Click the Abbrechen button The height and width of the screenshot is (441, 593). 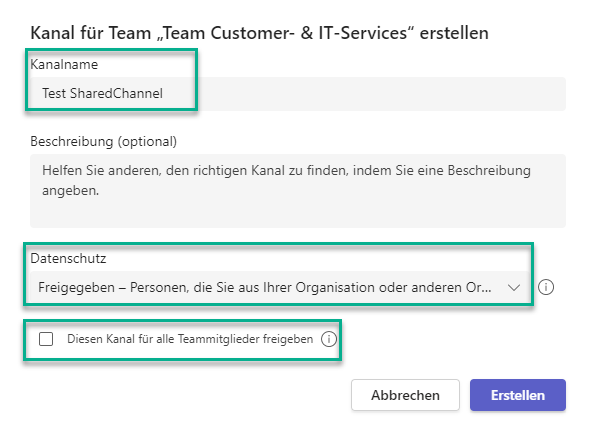pos(405,395)
